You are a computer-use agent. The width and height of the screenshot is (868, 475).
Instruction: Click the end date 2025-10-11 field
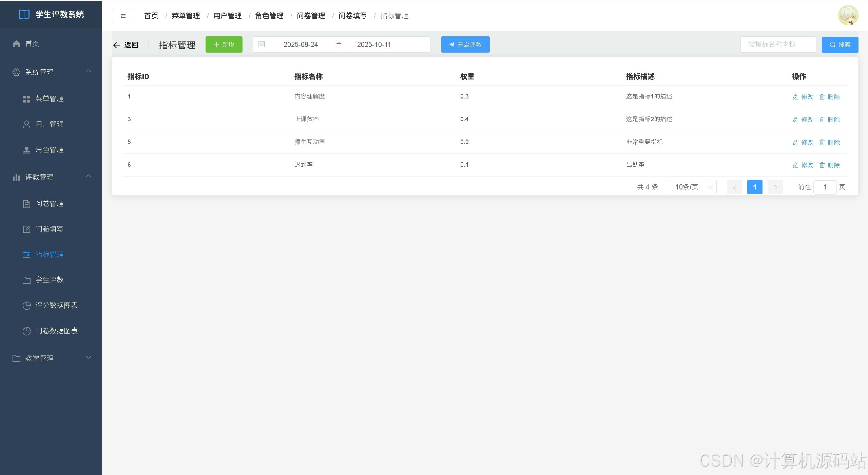pos(374,44)
